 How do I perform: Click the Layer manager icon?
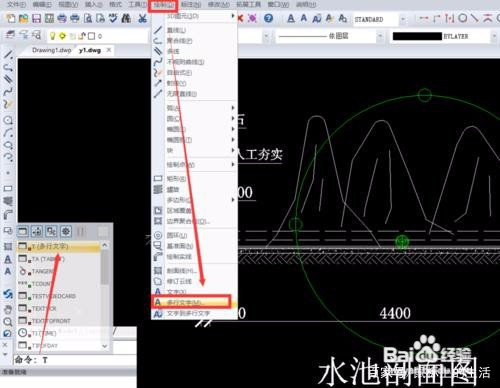[11, 35]
